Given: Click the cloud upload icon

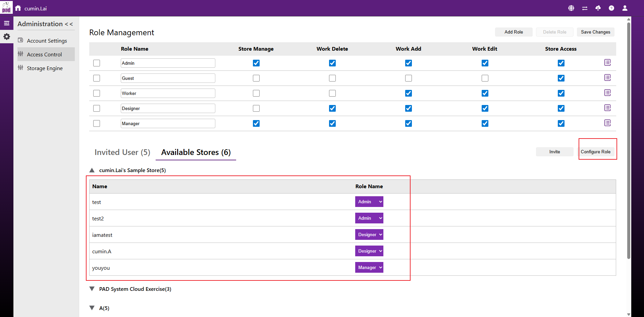Looking at the screenshot, I should [x=598, y=8].
